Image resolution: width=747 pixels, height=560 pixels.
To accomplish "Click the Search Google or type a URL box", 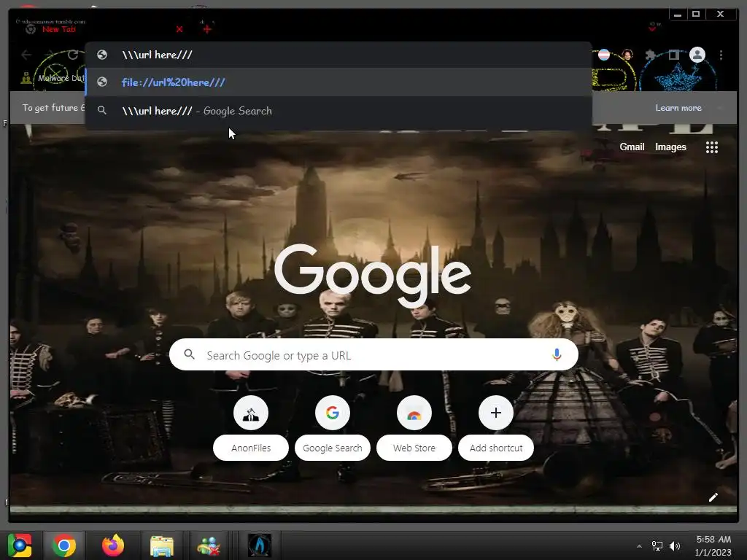I will [x=373, y=355].
